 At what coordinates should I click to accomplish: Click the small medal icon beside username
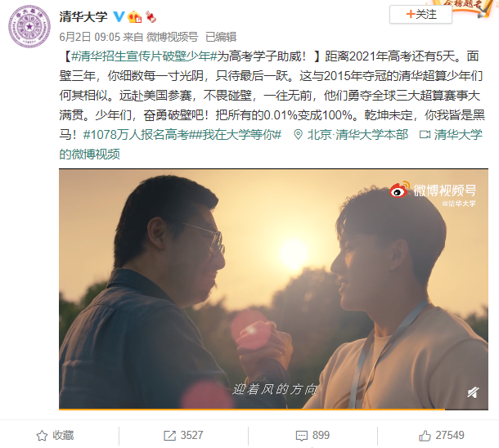[x=151, y=17]
